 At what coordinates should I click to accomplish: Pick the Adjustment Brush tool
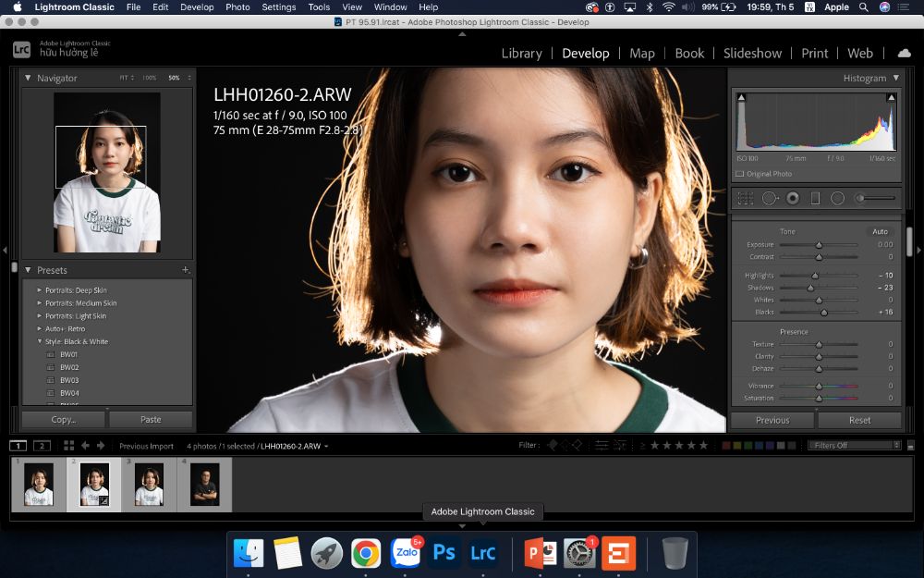click(x=876, y=199)
